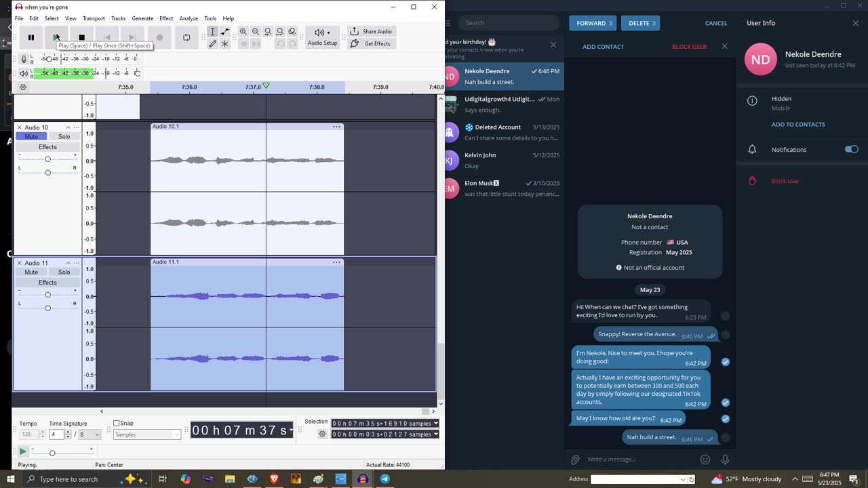Collapse the Audio 10 track

tap(68, 127)
